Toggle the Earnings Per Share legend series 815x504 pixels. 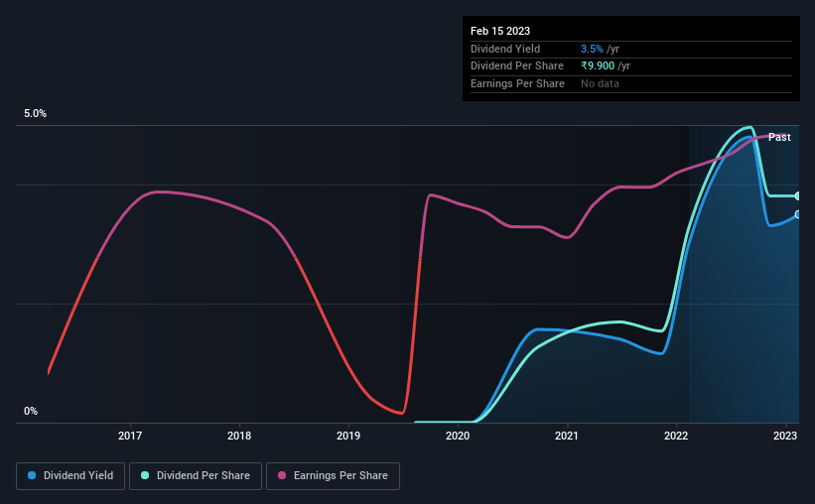[333, 476]
